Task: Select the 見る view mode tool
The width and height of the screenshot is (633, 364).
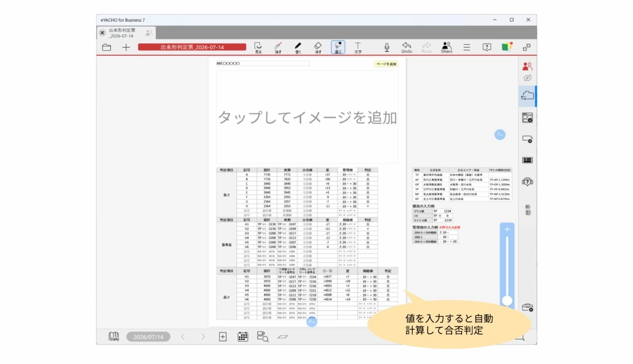Action: (x=258, y=47)
